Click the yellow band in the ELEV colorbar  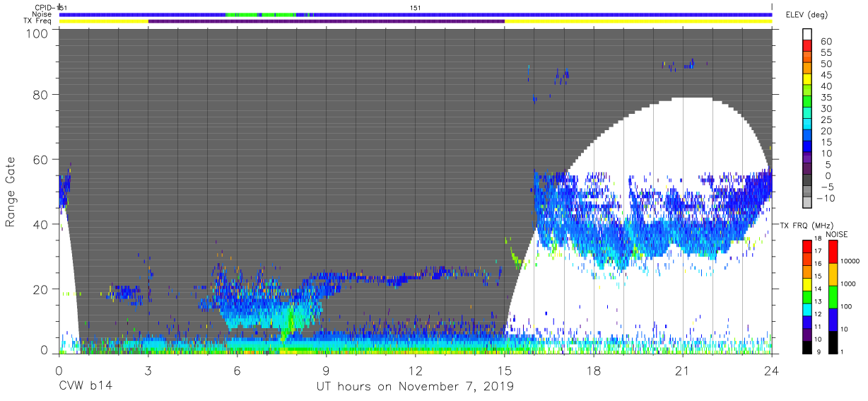pos(809,81)
